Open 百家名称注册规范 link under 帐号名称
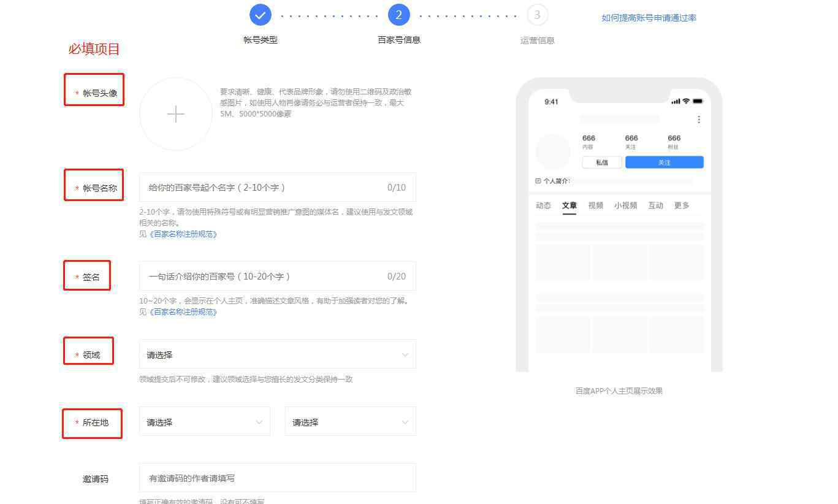 coord(185,234)
